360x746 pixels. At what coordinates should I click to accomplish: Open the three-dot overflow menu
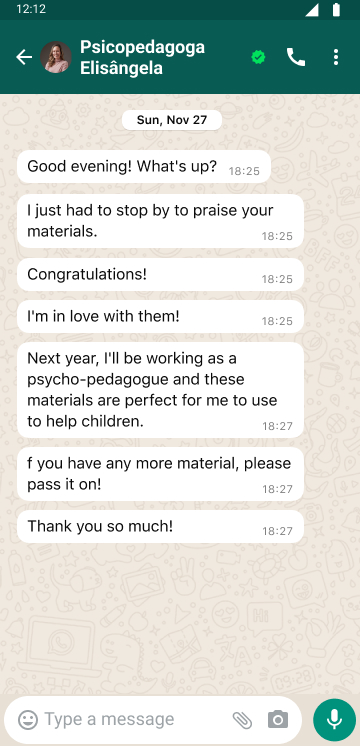click(336, 57)
